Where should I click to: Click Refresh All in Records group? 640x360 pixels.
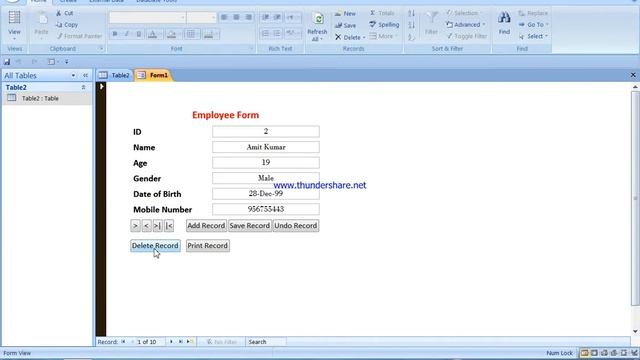tap(317, 27)
